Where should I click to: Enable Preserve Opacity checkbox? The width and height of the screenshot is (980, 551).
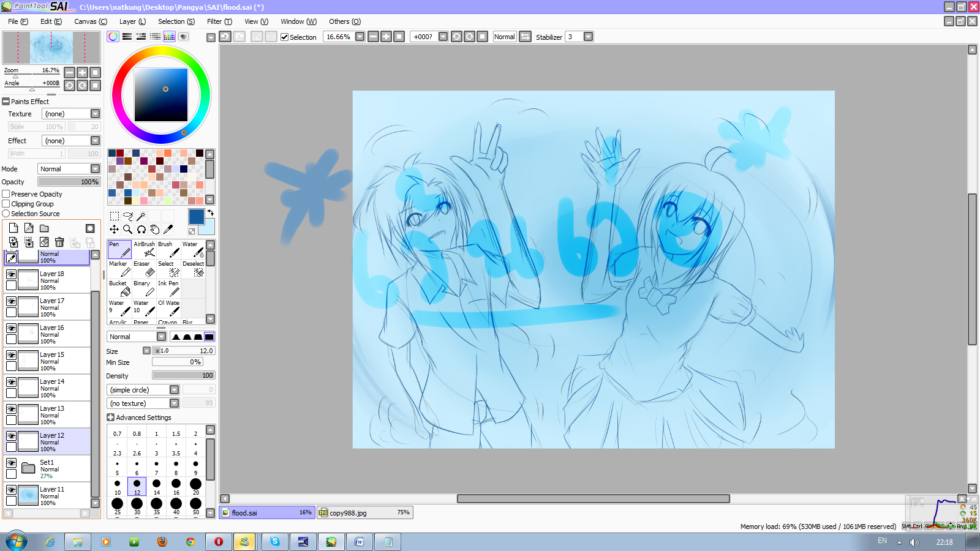pos(6,194)
